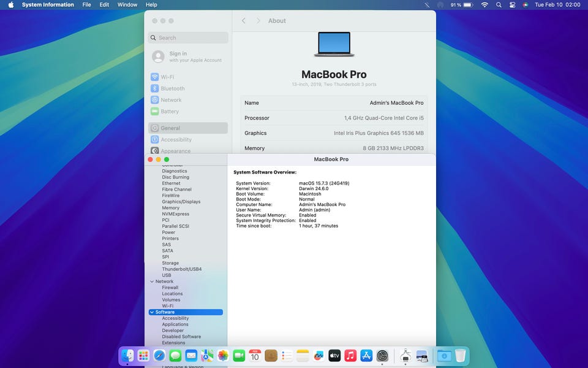
Task: Open the Help menu
Action: (151, 5)
